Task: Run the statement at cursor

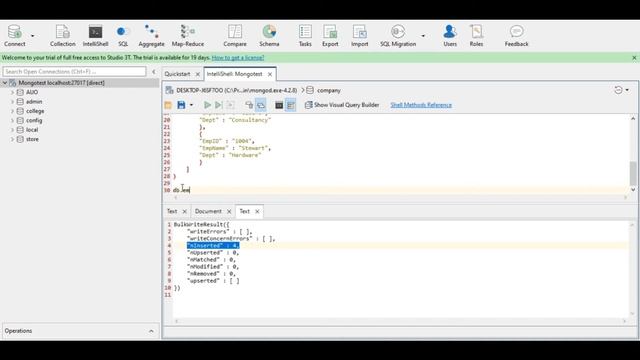Action: (x=219, y=105)
